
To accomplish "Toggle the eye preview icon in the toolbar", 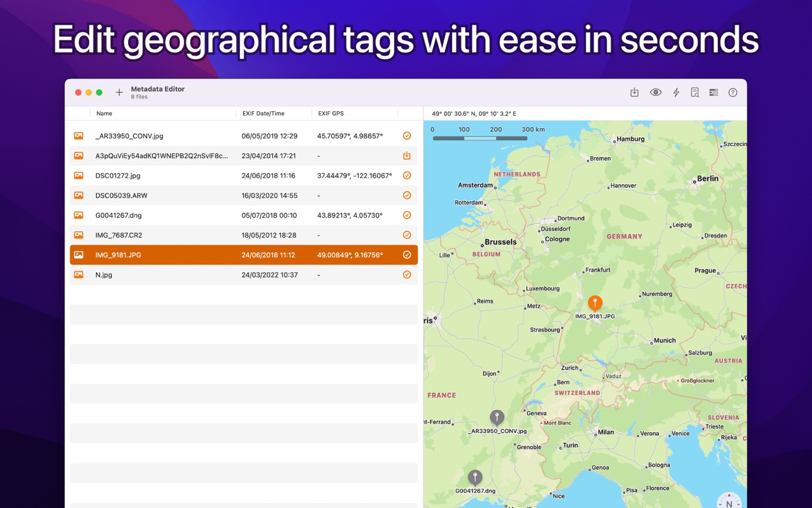I will click(655, 92).
